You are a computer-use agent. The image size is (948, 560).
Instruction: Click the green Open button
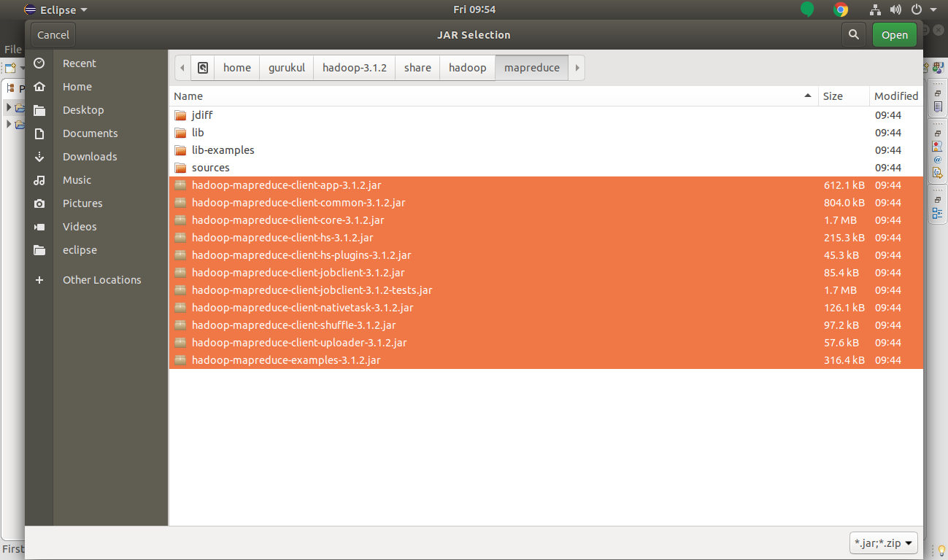(x=895, y=35)
